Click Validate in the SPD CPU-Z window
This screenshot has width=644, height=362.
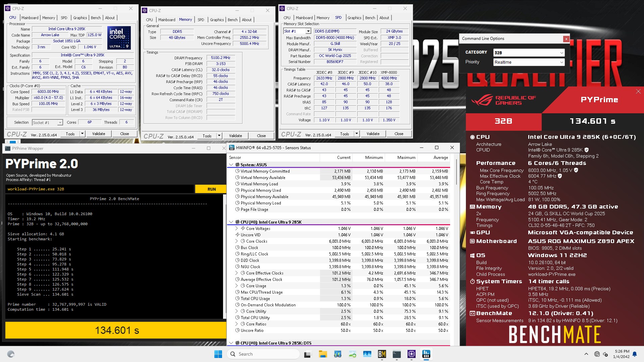point(373,134)
